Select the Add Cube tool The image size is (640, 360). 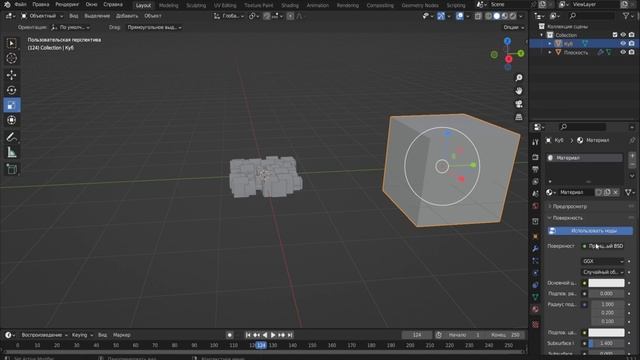point(11,169)
